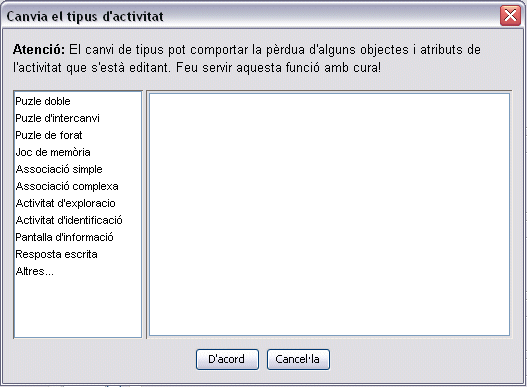Screen dimensions: 527x387
Task: Pick the Activitat d'exploracio item
Action: [x=78, y=203]
